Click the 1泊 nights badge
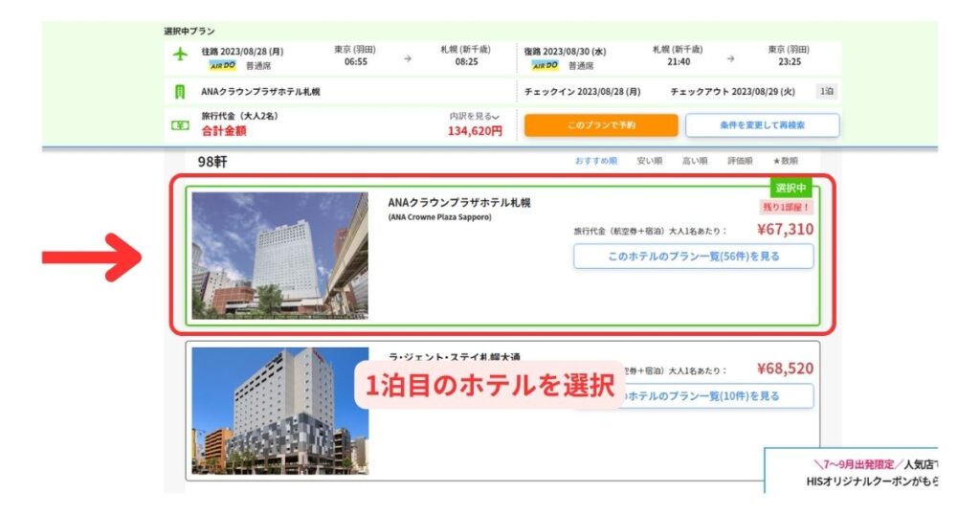Viewport: 980px width, 515px height. coord(827,91)
